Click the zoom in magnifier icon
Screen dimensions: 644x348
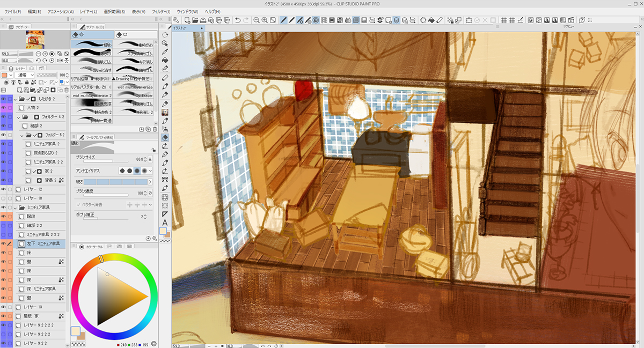coord(266,20)
